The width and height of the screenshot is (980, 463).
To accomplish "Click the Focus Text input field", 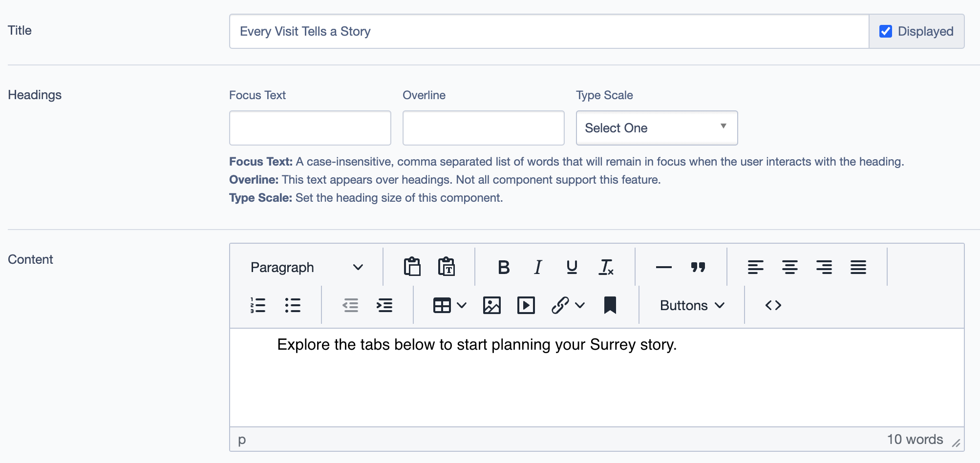I will click(310, 128).
